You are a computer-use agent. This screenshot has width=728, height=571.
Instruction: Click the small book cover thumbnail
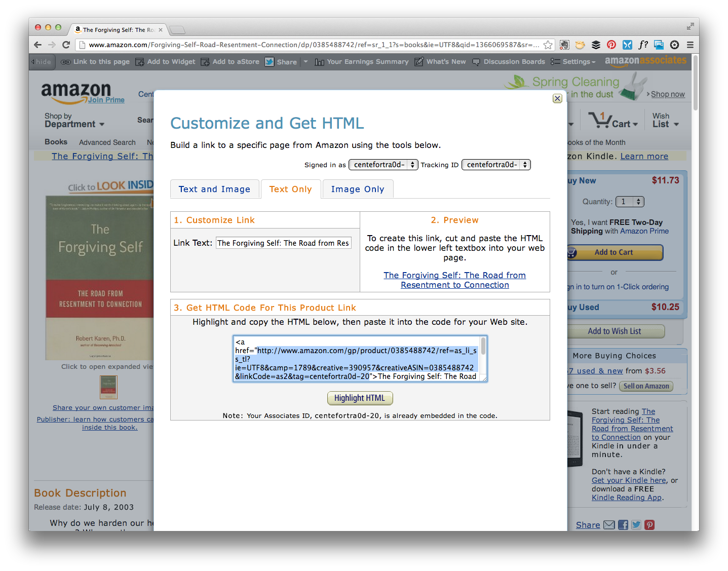pyautogui.click(x=108, y=387)
